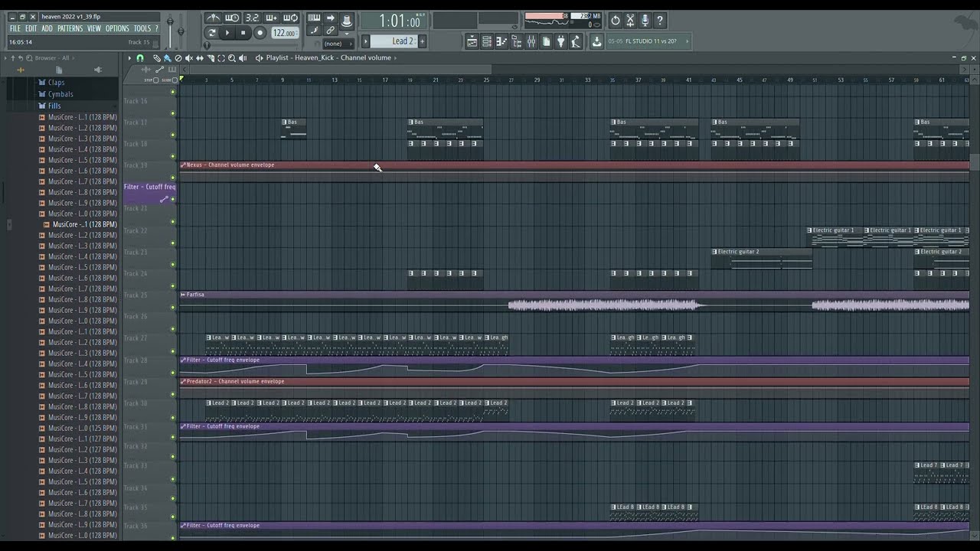Toggle the metronome button

(213, 18)
